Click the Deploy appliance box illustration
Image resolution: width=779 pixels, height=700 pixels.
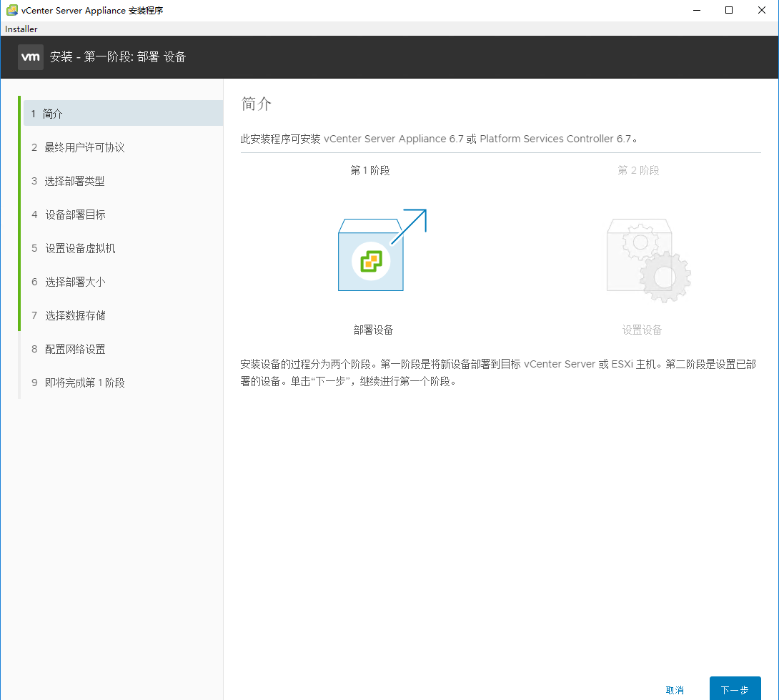pos(382,250)
